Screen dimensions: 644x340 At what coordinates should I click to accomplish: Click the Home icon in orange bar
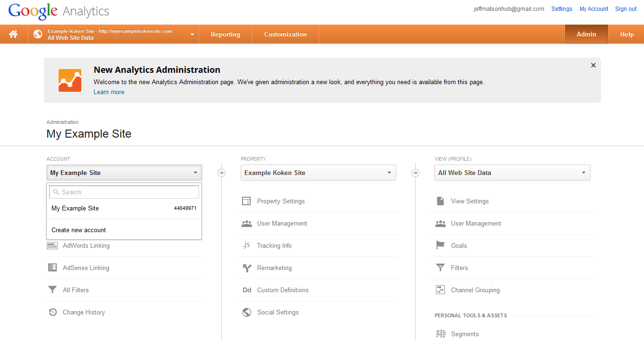(13, 34)
